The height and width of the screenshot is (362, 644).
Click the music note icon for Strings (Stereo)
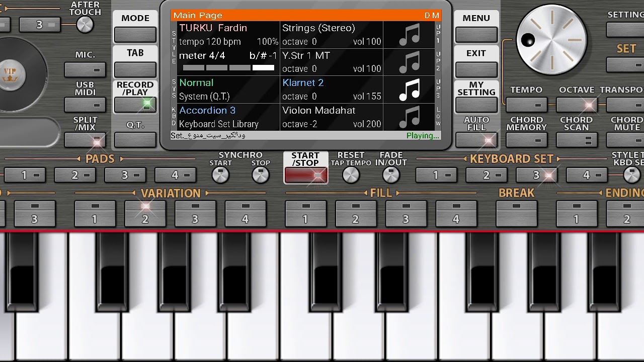(x=409, y=35)
